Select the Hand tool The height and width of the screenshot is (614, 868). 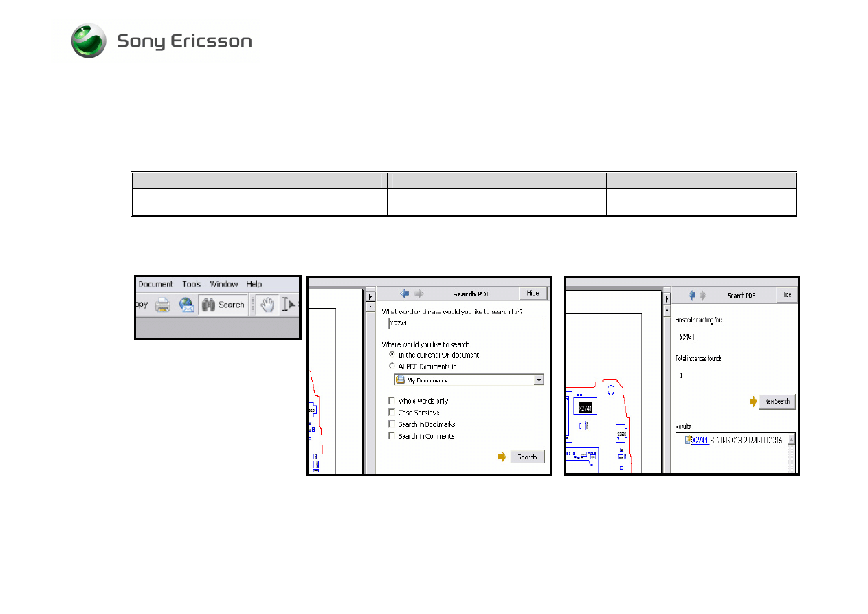click(268, 305)
